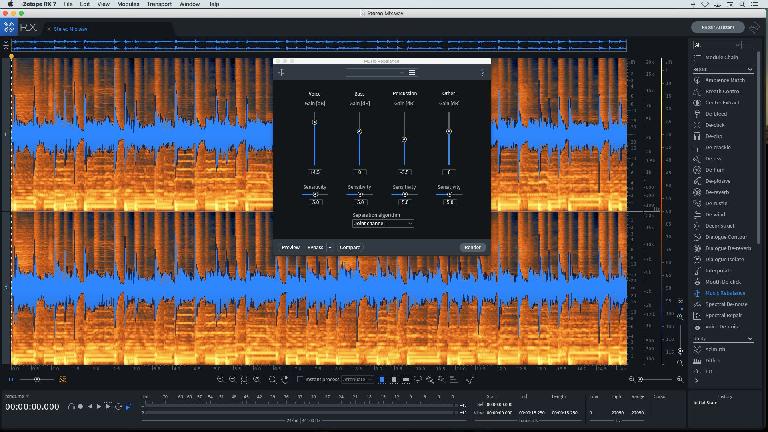Open the Dither utility module

click(706, 360)
